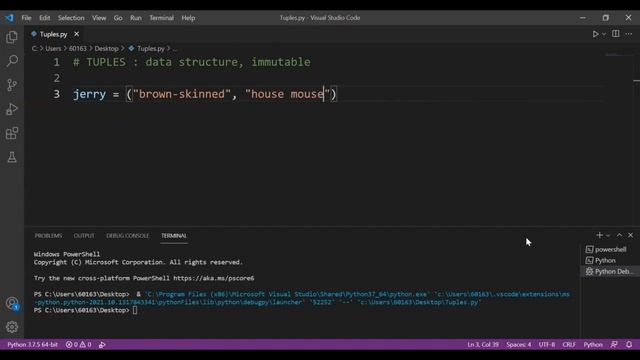
Task: Create a new terminal with plus icon
Action: pos(599,235)
